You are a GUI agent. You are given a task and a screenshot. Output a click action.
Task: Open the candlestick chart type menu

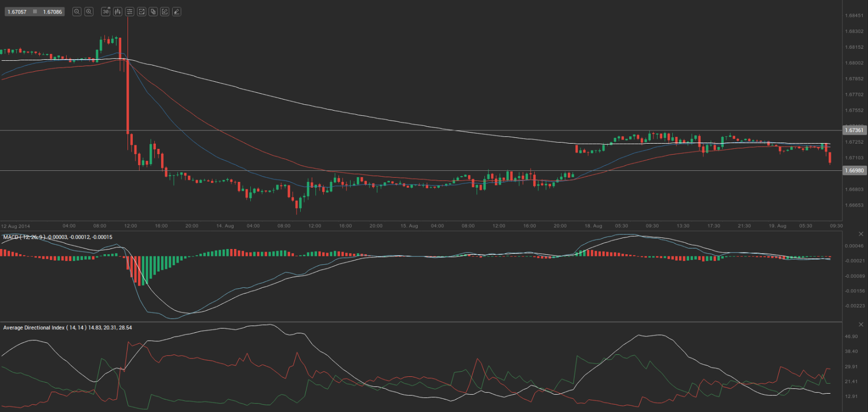coord(118,12)
